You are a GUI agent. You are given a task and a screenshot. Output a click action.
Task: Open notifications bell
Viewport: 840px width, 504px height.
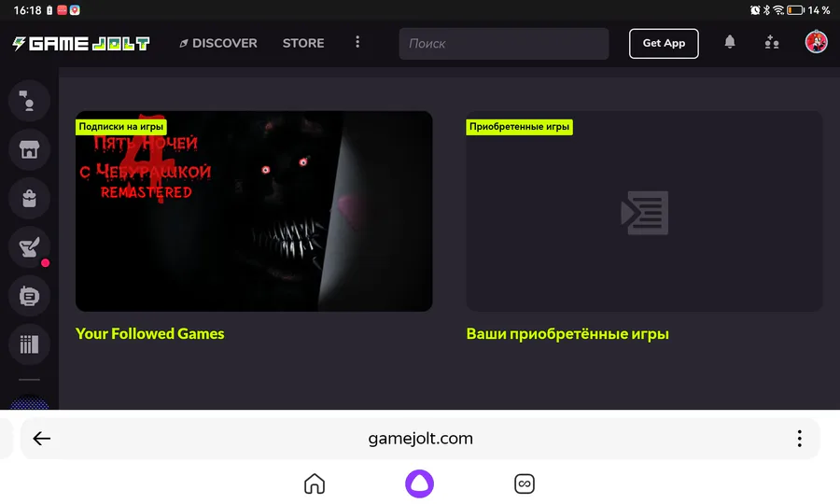(x=730, y=42)
